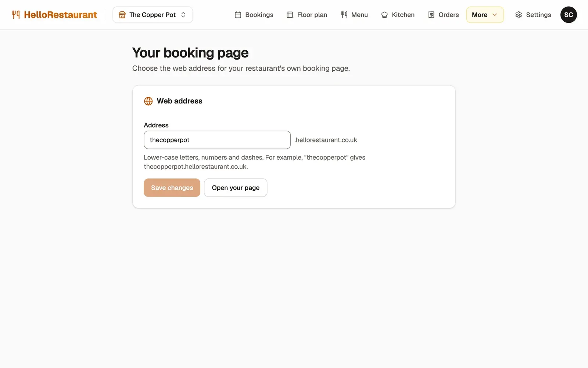Click the Address field label
The width and height of the screenshot is (588, 368).
(156, 125)
